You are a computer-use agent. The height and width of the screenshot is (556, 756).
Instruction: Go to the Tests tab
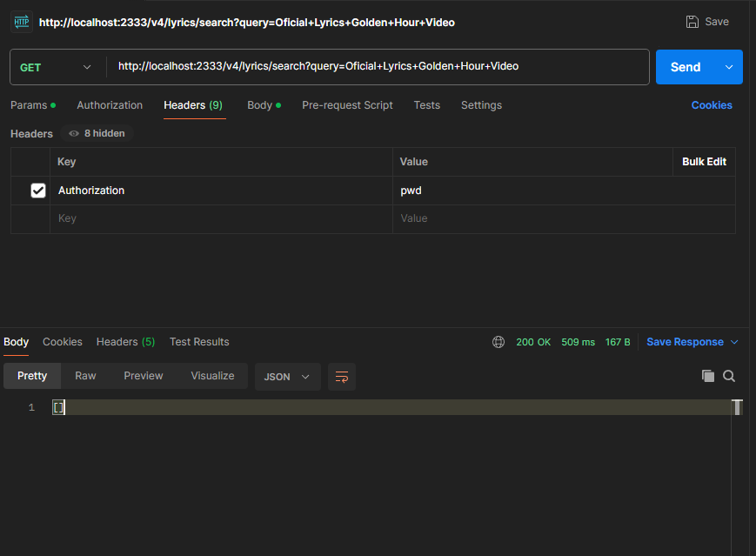click(426, 105)
